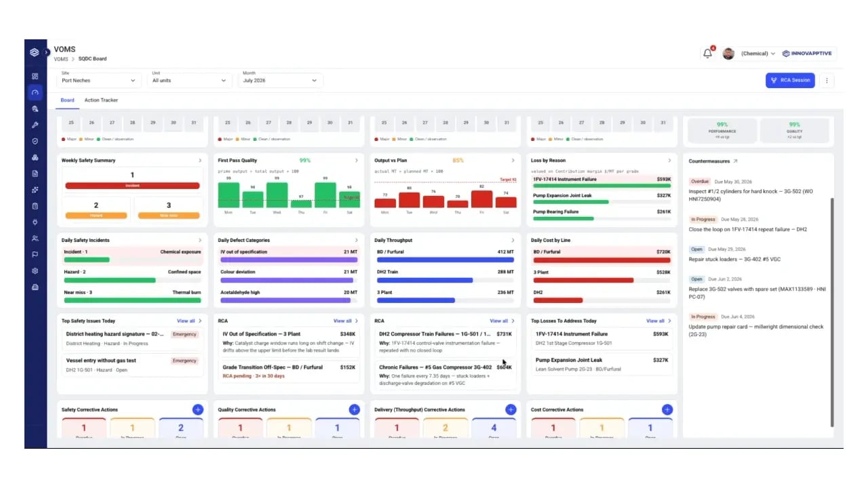The height and width of the screenshot is (488, 868).
Task: Open the user profile avatar
Action: (x=728, y=54)
